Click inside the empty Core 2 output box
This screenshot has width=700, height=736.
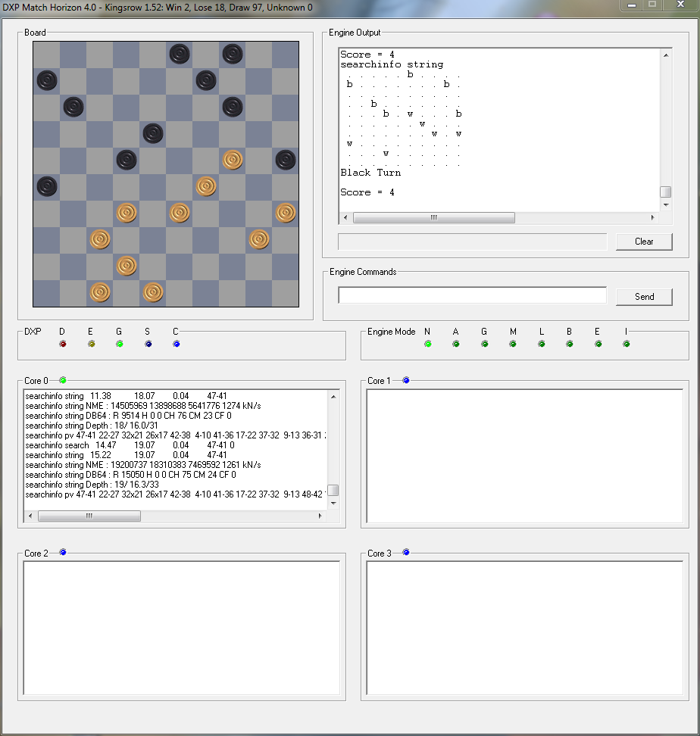(x=181, y=628)
